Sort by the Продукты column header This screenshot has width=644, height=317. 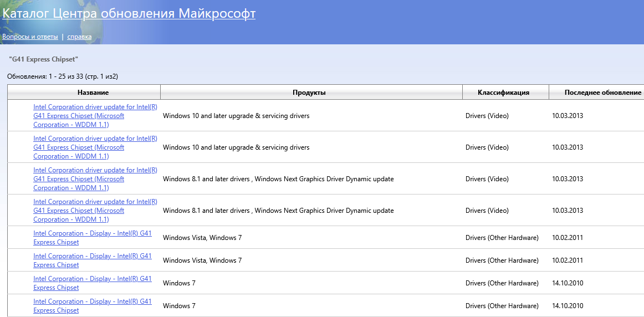pos(309,93)
